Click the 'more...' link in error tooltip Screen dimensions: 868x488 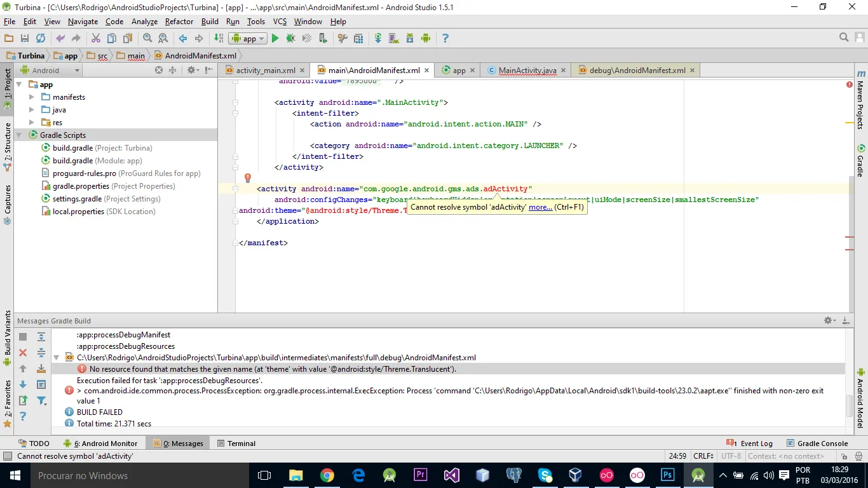(x=540, y=207)
